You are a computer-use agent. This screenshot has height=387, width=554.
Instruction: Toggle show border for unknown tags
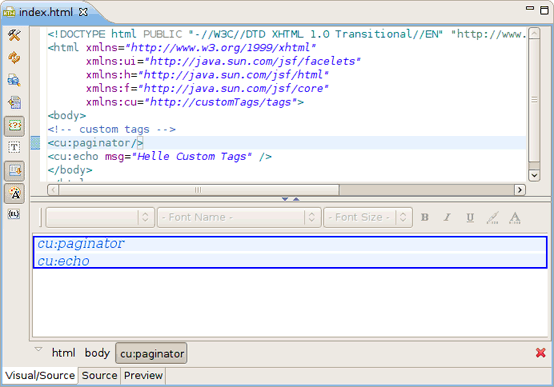(14, 126)
